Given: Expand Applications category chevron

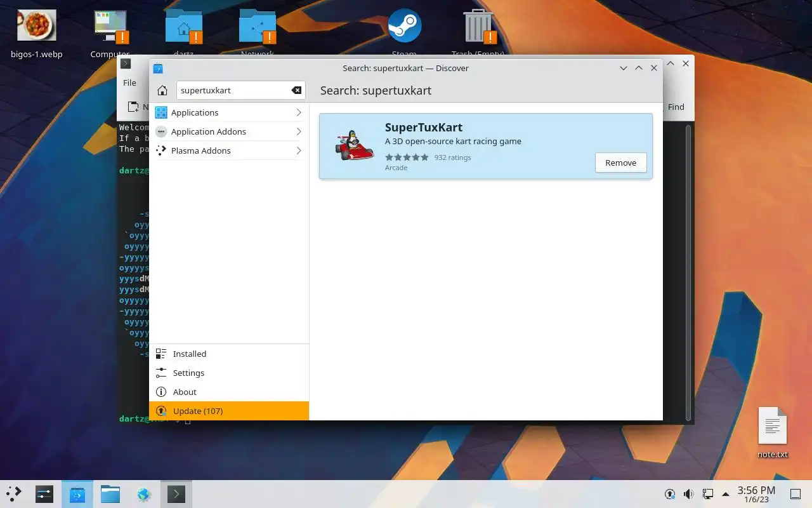Looking at the screenshot, I should [x=299, y=112].
